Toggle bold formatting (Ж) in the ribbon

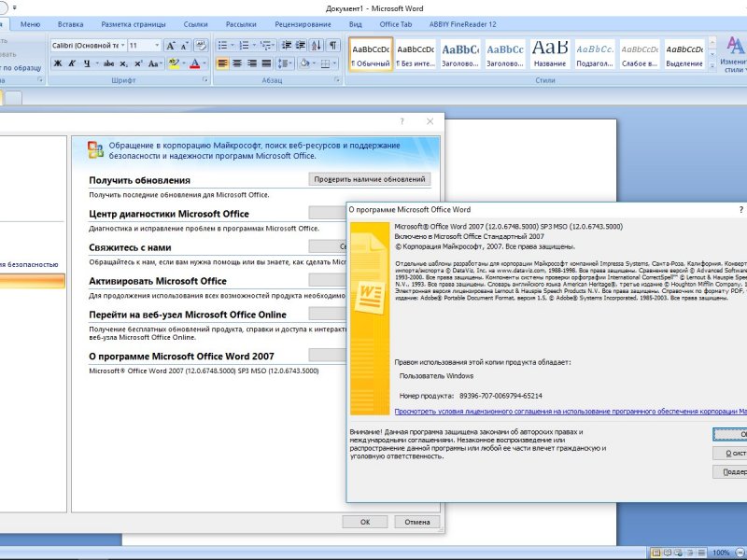coord(58,63)
